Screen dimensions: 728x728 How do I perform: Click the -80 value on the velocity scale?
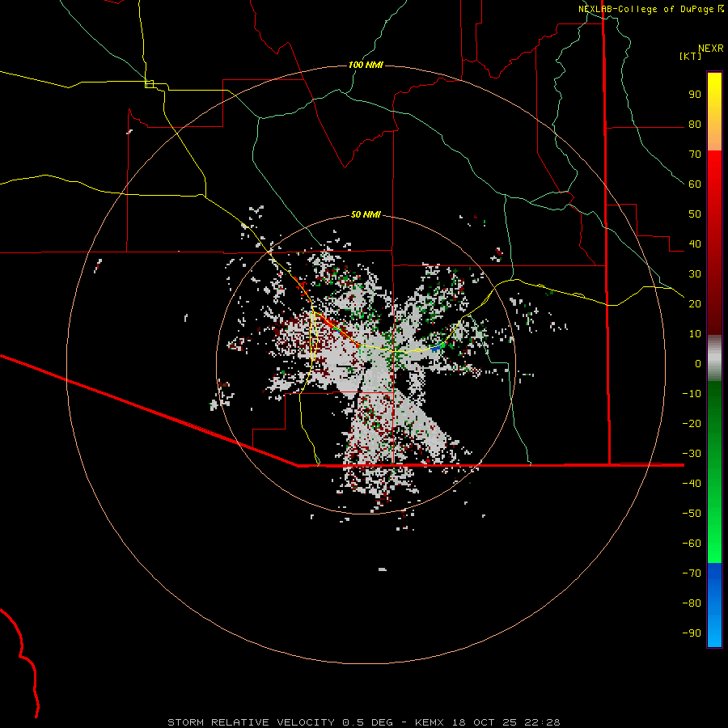coord(692,603)
